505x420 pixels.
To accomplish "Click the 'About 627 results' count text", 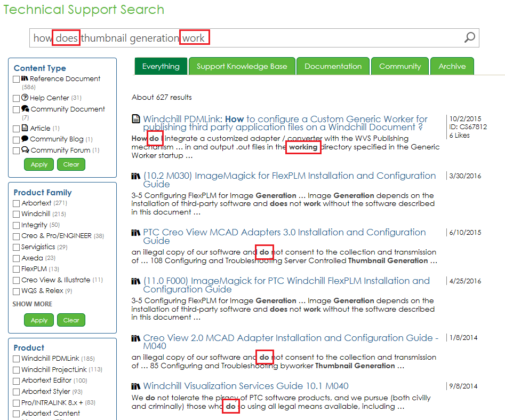I will tap(162, 97).
